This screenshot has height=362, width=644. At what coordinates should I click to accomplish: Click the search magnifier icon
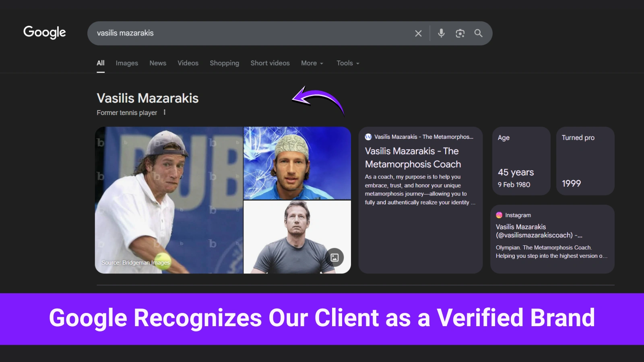pyautogui.click(x=479, y=33)
